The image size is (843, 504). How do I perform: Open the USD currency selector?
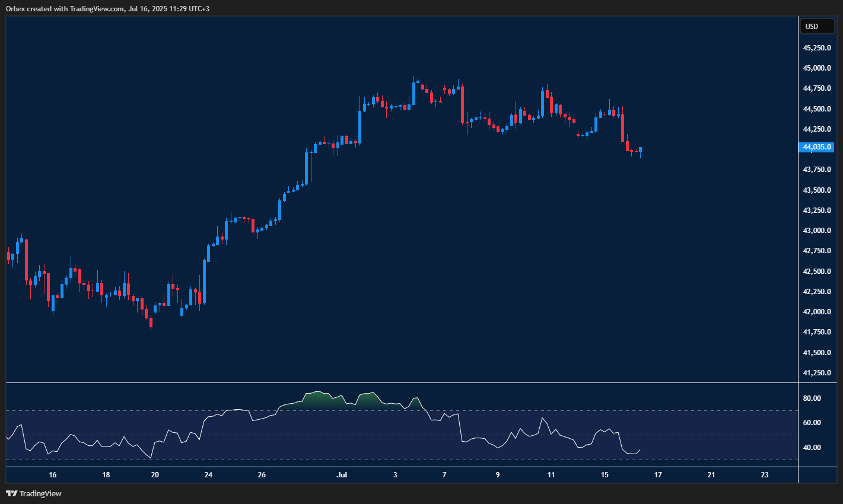click(816, 26)
